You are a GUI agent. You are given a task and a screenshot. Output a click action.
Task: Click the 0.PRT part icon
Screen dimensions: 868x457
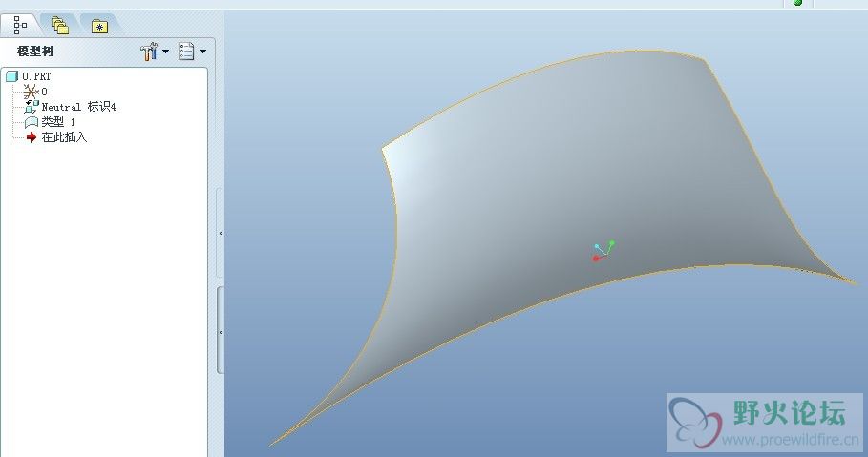coord(11,76)
